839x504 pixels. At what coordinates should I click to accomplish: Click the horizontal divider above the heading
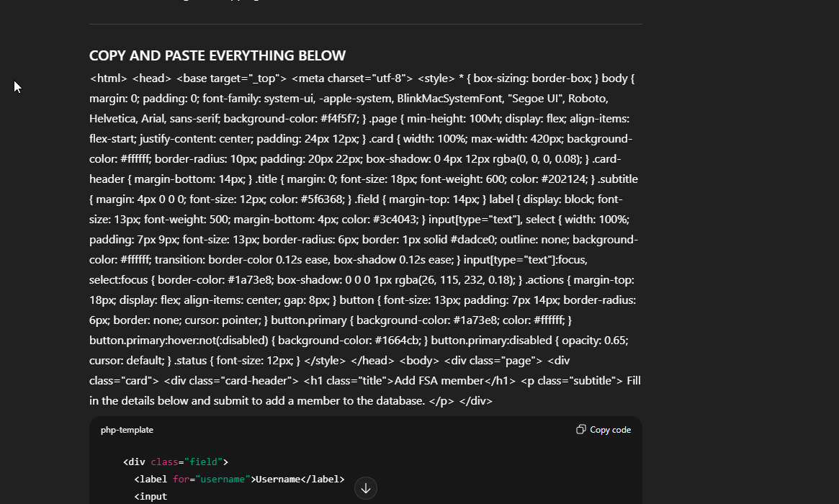click(x=365, y=24)
